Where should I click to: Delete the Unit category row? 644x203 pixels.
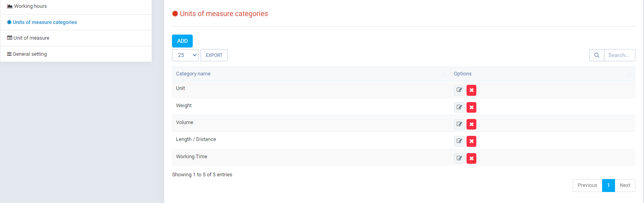tap(471, 90)
